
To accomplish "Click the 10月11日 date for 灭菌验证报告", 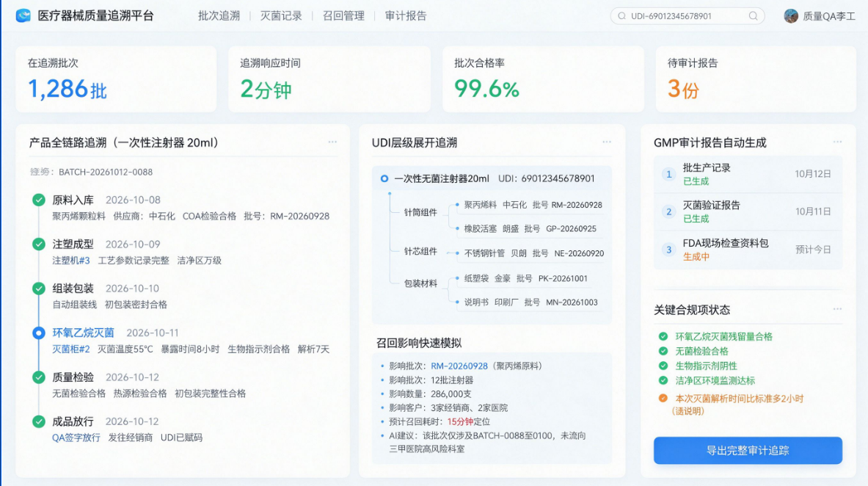I will [x=813, y=211].
